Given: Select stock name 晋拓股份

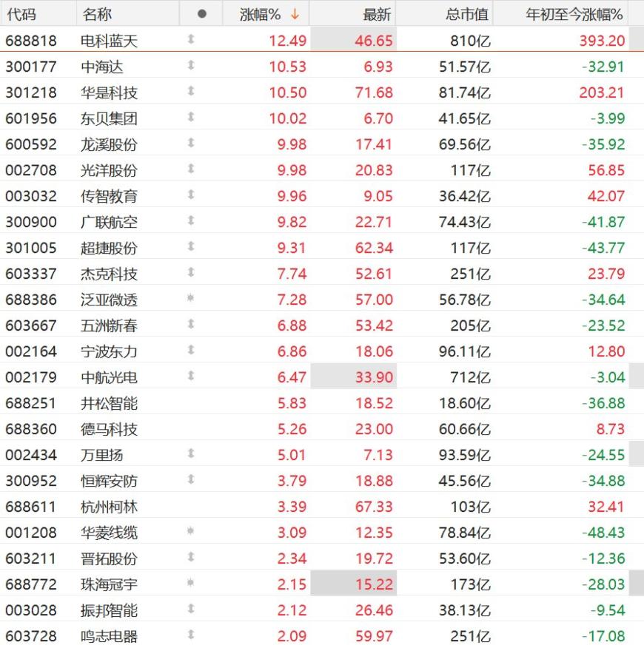Looking at the screenshot, I should (109, 559).
